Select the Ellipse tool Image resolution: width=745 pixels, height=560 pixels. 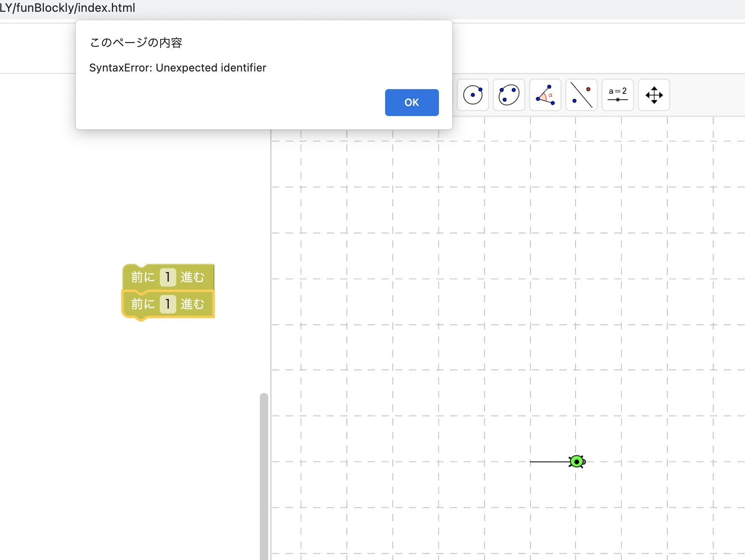click(509, 95)
